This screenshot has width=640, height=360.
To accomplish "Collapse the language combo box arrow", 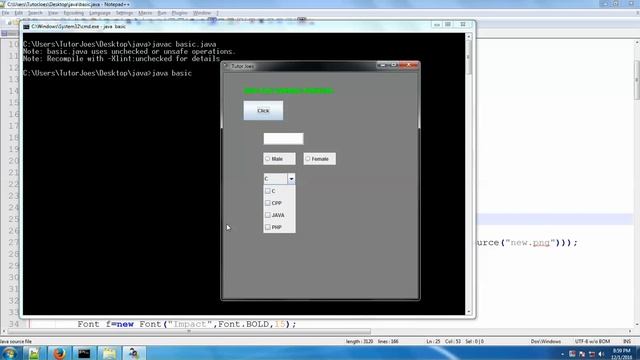I will pos(291,179).
